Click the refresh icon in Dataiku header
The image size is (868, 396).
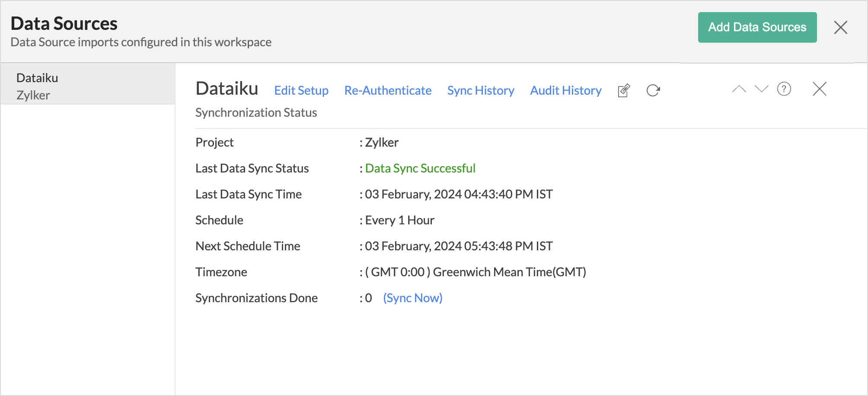click(653, 90)
